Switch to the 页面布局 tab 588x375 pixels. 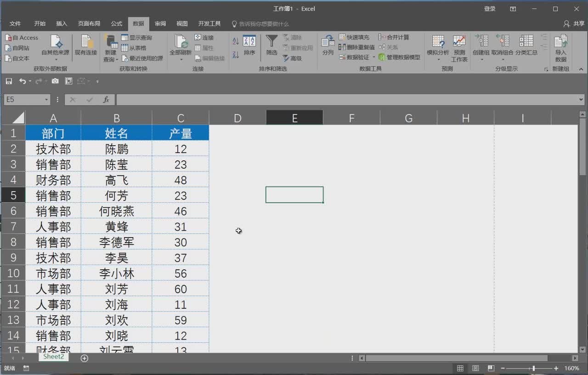[x=89, y=23]
